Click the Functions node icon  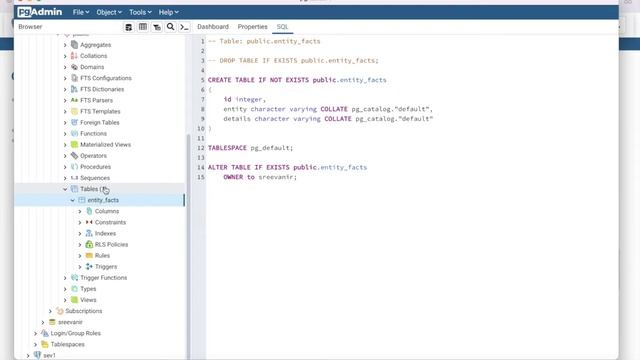click(74, 133)
